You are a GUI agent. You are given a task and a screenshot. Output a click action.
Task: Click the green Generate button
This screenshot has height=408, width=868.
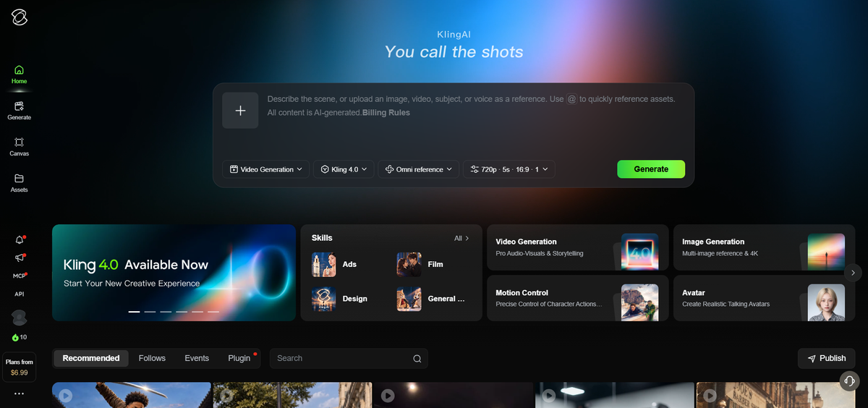click(651, 169)
